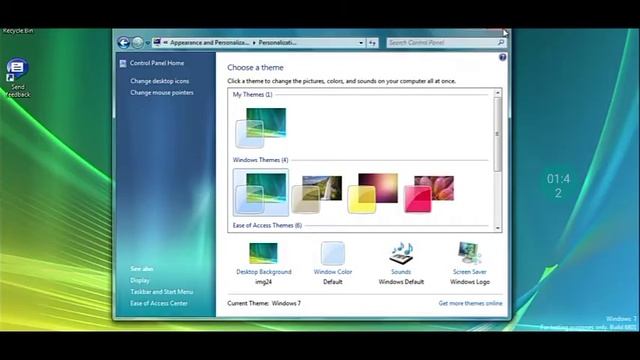The image size is (640, 360).
Task: Click the Desktop Background image icon
Action: pyautogui.click(x=263, y=253)
